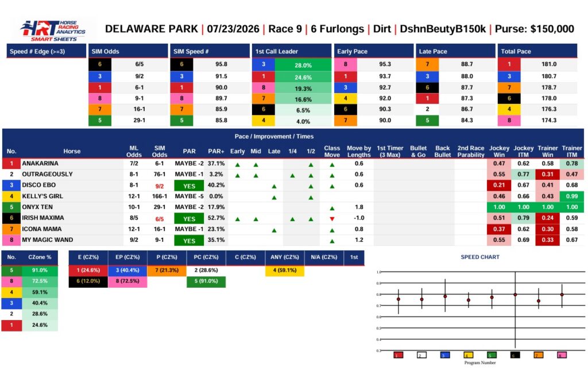
Task: Click the YES badge in IRISH MAXIMA row
Action: tap(189, 219)
